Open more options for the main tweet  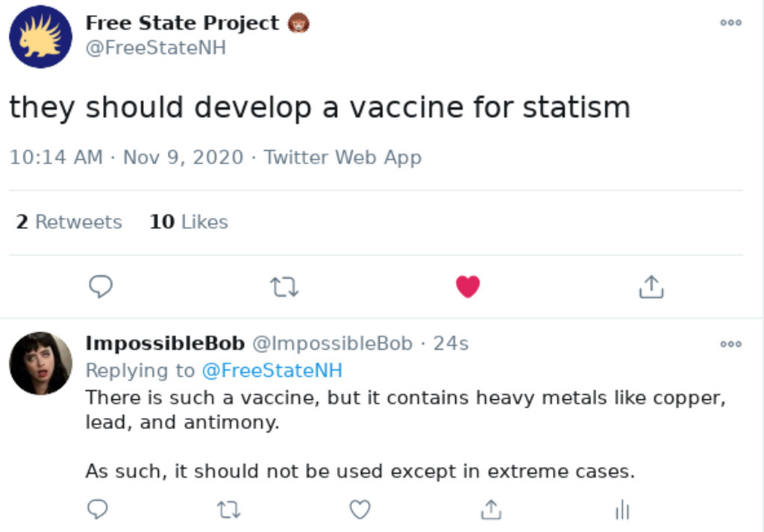point(730,23)
